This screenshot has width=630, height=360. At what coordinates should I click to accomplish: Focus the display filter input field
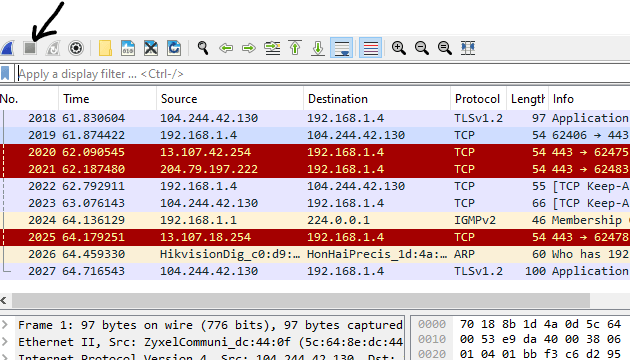(x=323, y=74)
